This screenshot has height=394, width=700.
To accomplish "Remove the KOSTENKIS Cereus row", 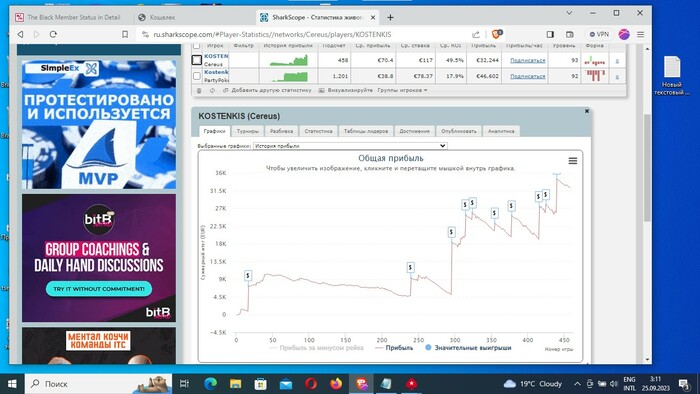I will coord(617,60).
